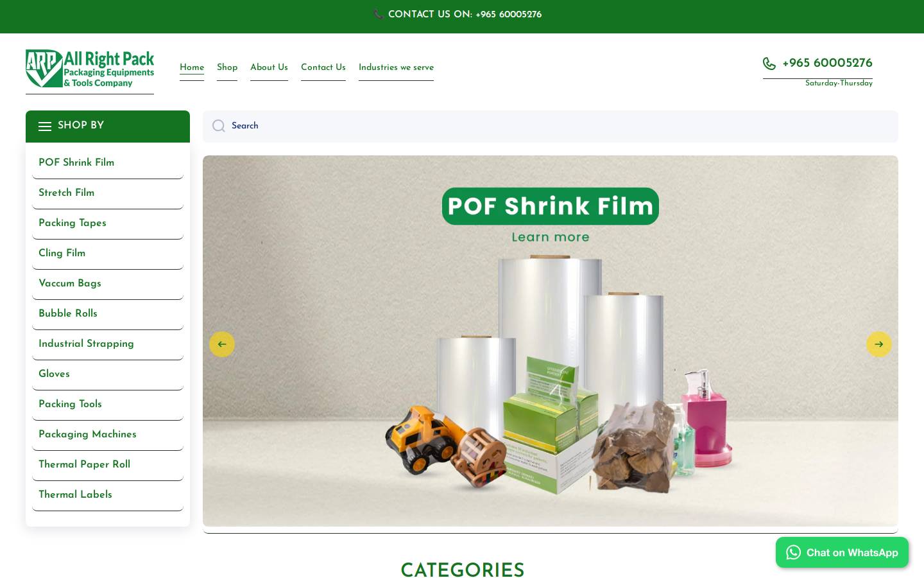Select Stretch Film category
This screenshot has width=924, height=578.
pyautogui.click(x=108, y=193)
